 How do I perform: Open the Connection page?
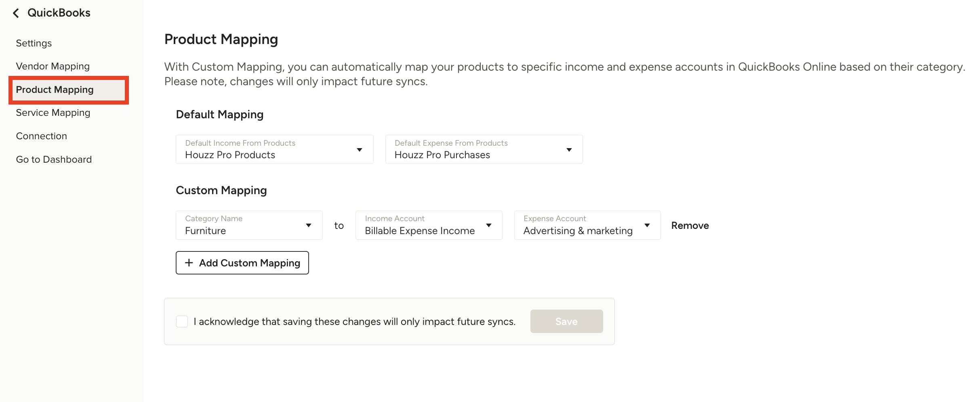[41, 136]
